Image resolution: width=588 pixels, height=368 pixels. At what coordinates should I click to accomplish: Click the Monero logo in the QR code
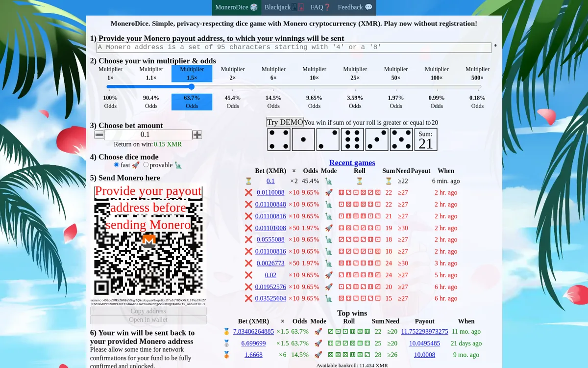[149, 241]
